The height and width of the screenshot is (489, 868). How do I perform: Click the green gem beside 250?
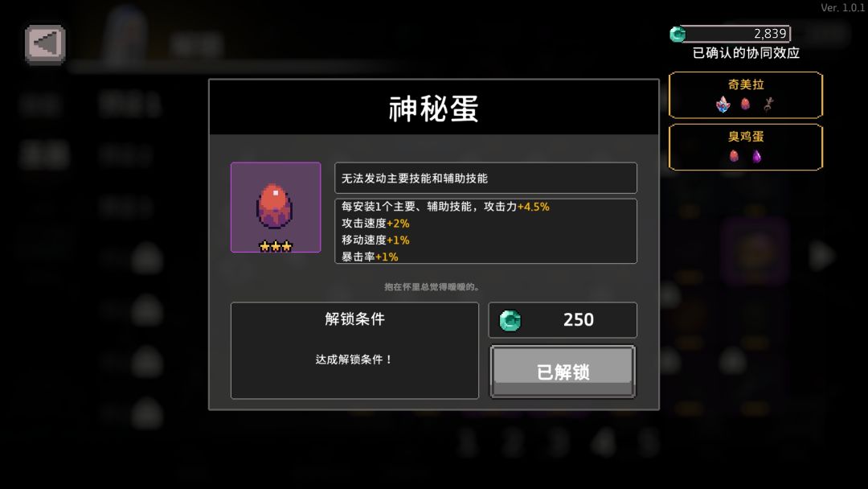(x=510, y=320)
